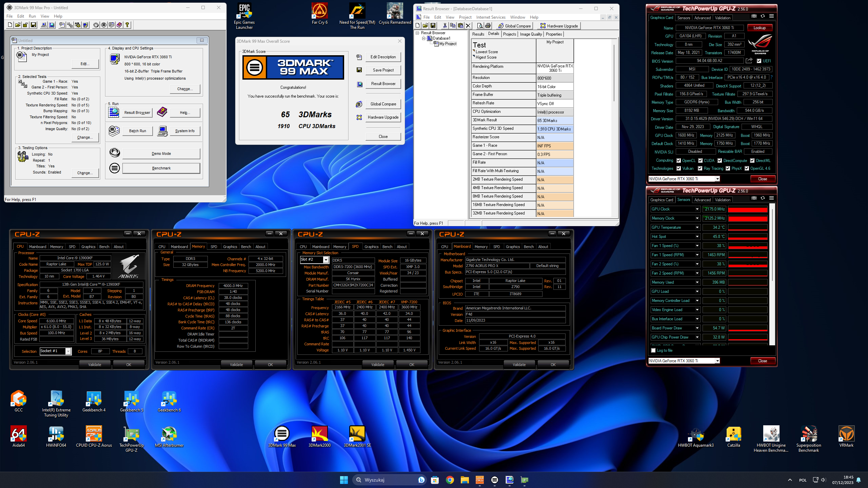Open Geekbench 6 desktop icon

(169, 401)
